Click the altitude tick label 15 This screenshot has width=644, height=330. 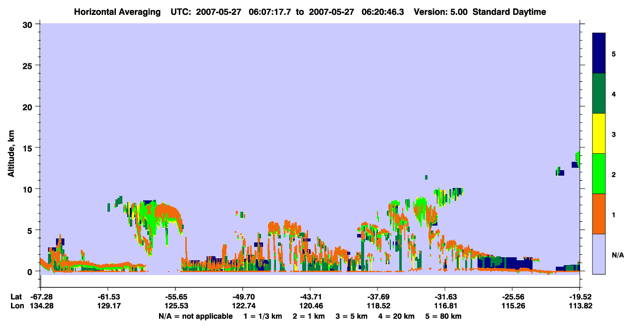pyautogui.click(x=29, y=147)
